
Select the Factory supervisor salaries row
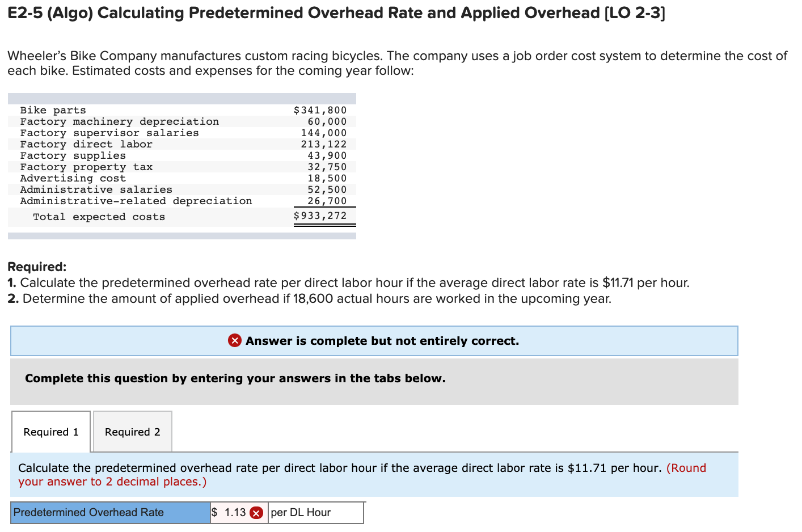click(182, 133)
